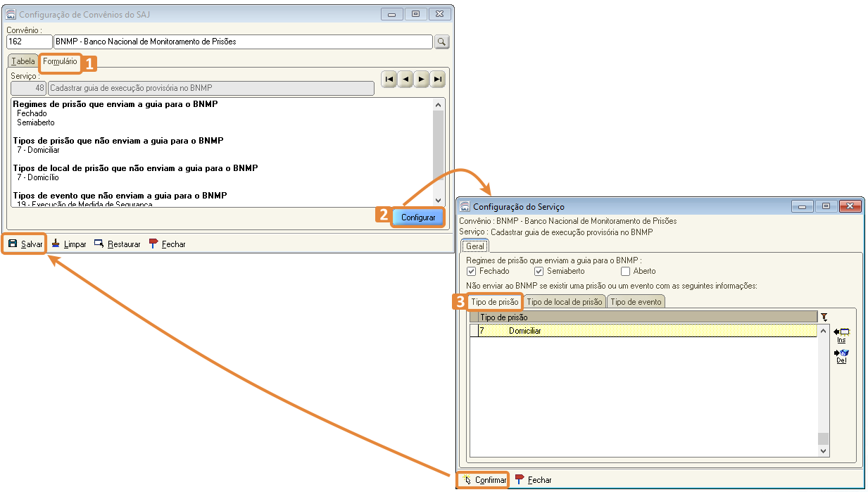Click the Convênio name field with BNMP

pyautogui.click(x=244, y=42)
